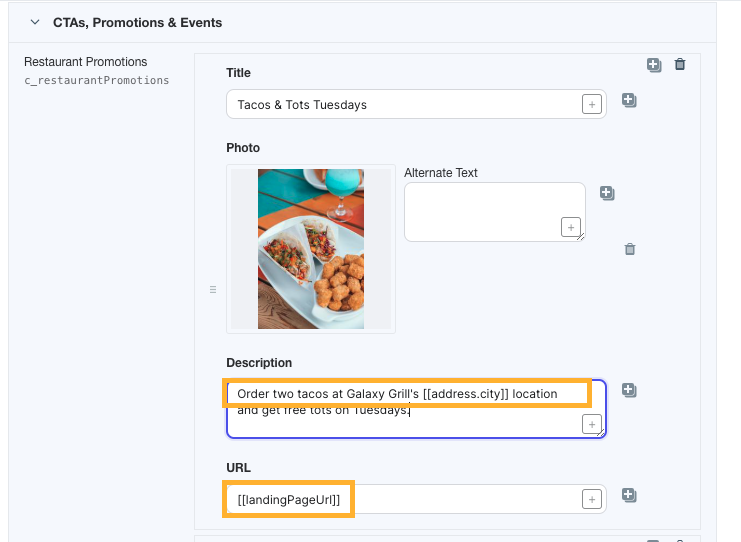Collapse the CTAs, Promotions & Events section
This screenshot has height=542, width=741.
[35, 22]
